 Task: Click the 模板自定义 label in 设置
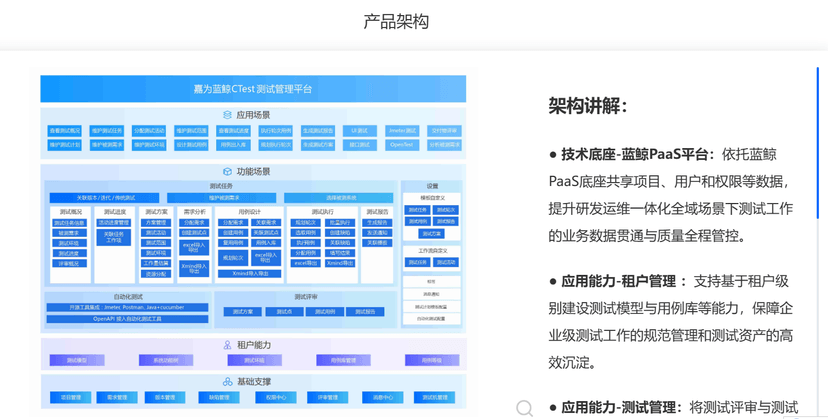coord(432,198)
